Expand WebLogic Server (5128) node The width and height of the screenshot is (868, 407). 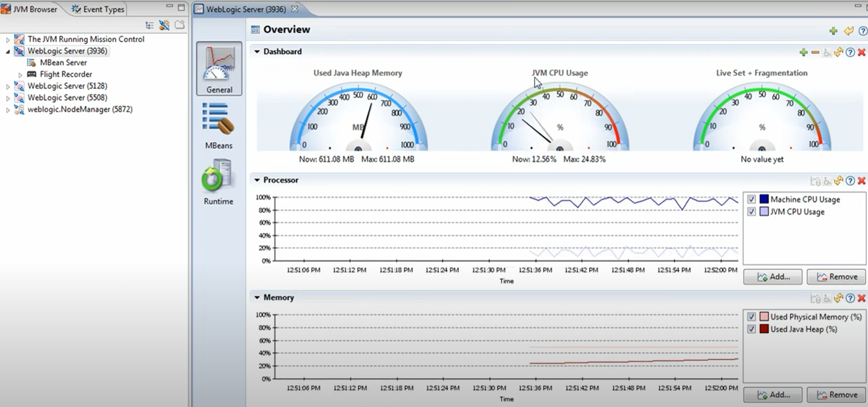coord(8,86)
